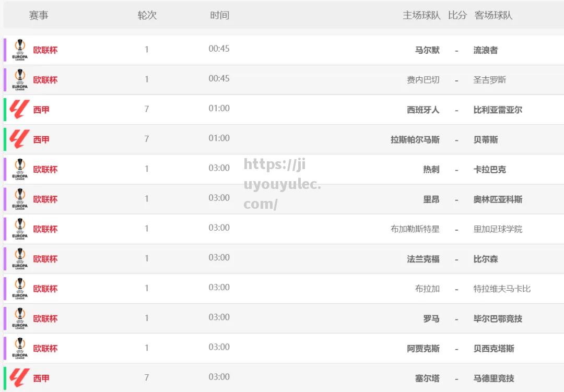Select 欧联杯 label in 费内巴切 row
The image size is (564, 392).
point(45,80)
